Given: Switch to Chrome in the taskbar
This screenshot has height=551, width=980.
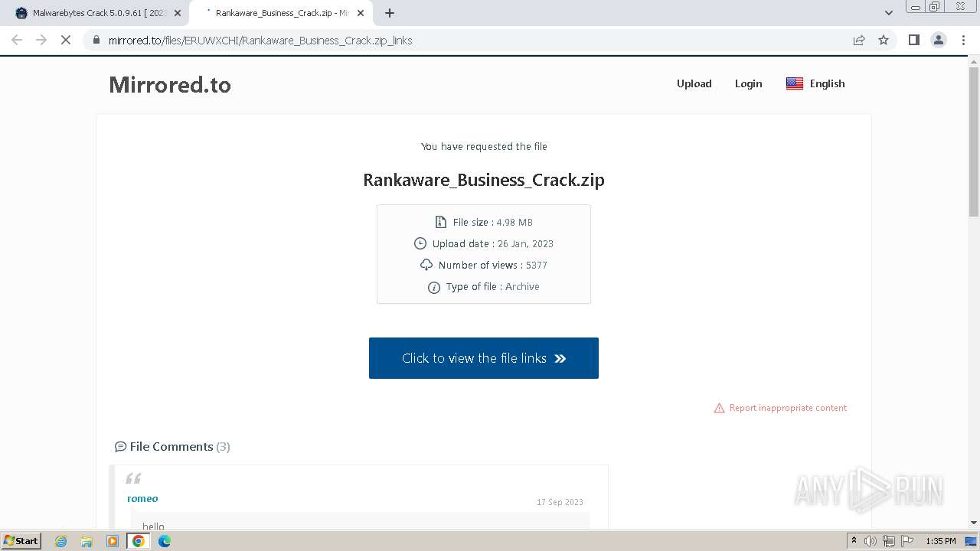Looking at the screenshot, I should click(139, 541).
